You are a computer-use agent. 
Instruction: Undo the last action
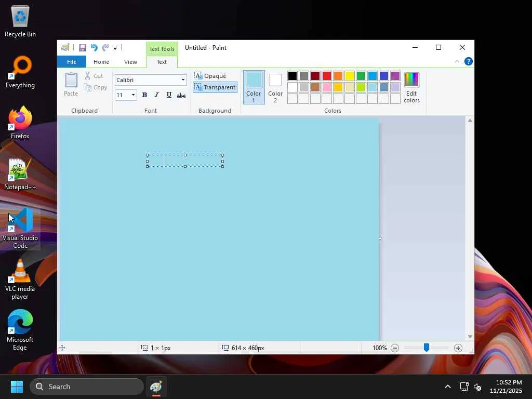[94, 48]
